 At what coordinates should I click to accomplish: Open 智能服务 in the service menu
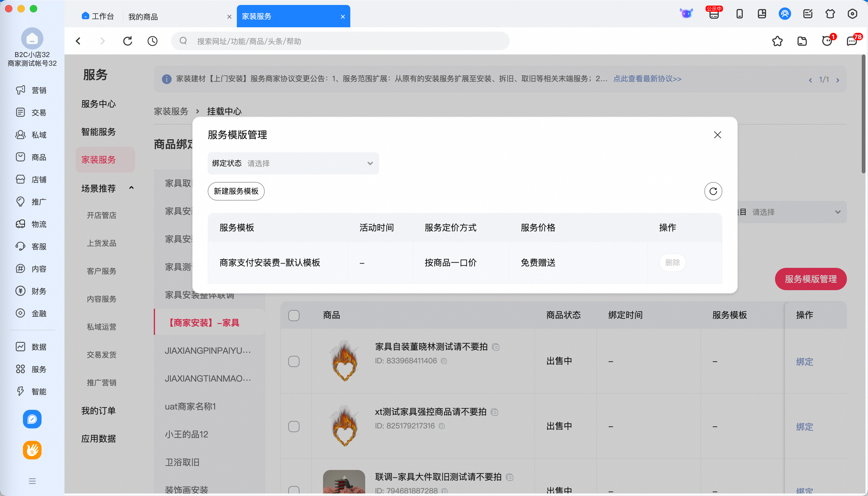(x=99, y=131)
